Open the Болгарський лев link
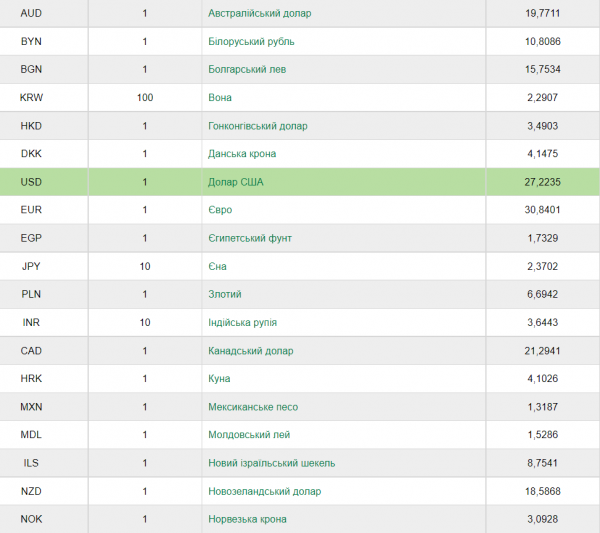 click(x=247, y=69)
